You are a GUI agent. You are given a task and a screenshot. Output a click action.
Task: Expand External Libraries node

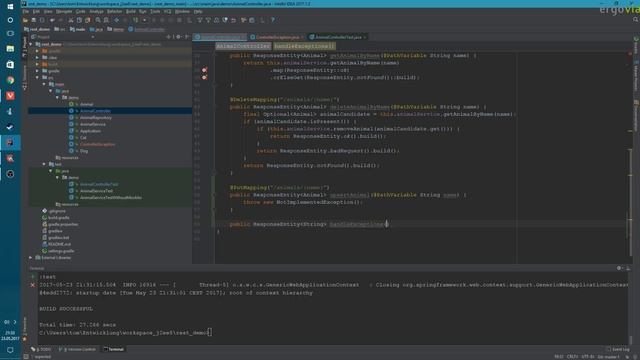tap(31, 258)
